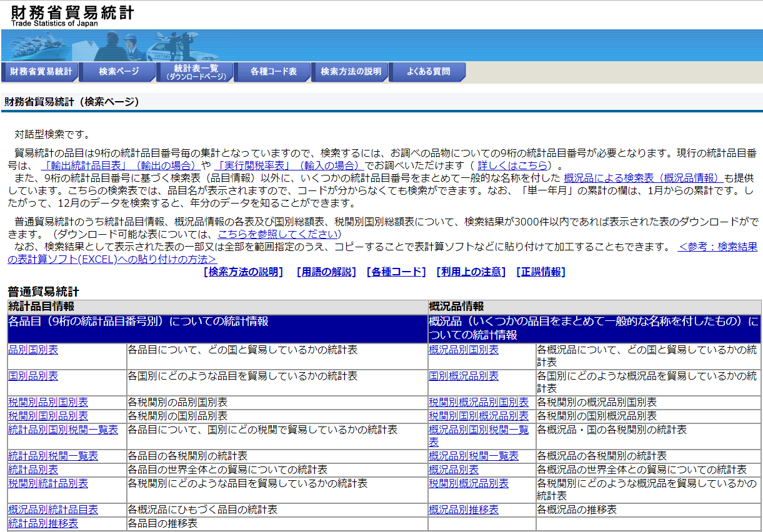Click description 各品目の推移表
This screenshot has width=763, height=532.
pyautogui.click(x=162, y=523)
